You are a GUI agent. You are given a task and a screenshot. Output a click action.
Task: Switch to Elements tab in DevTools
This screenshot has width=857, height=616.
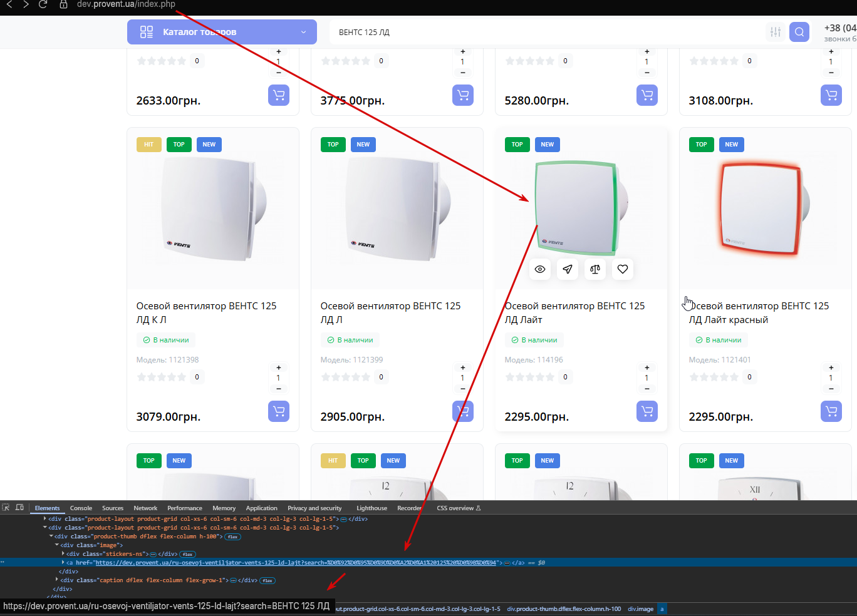48,508
